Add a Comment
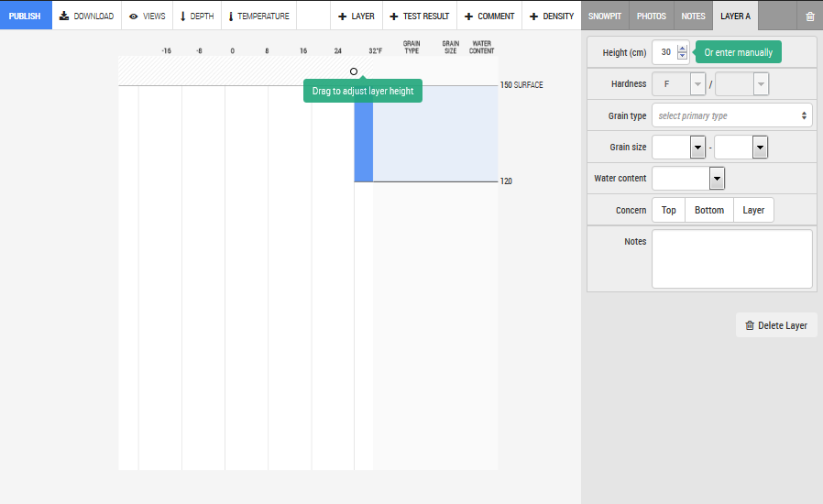 (489, 16)
